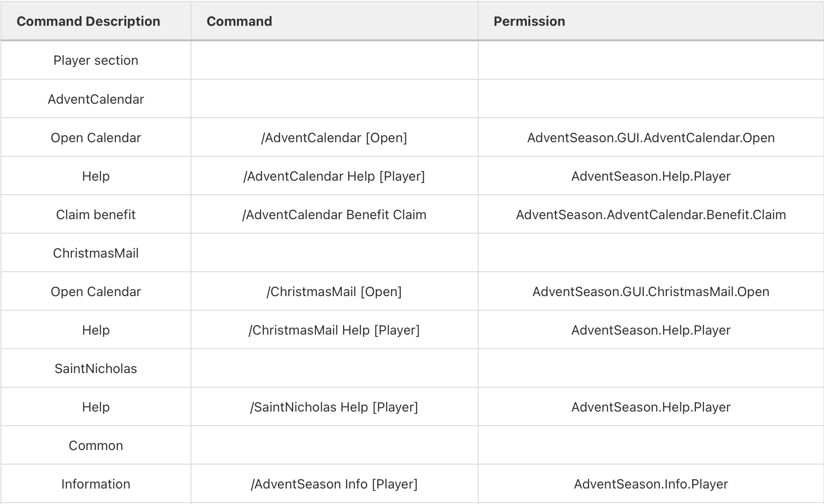Select the Common section cell

[x=96, y=445]
